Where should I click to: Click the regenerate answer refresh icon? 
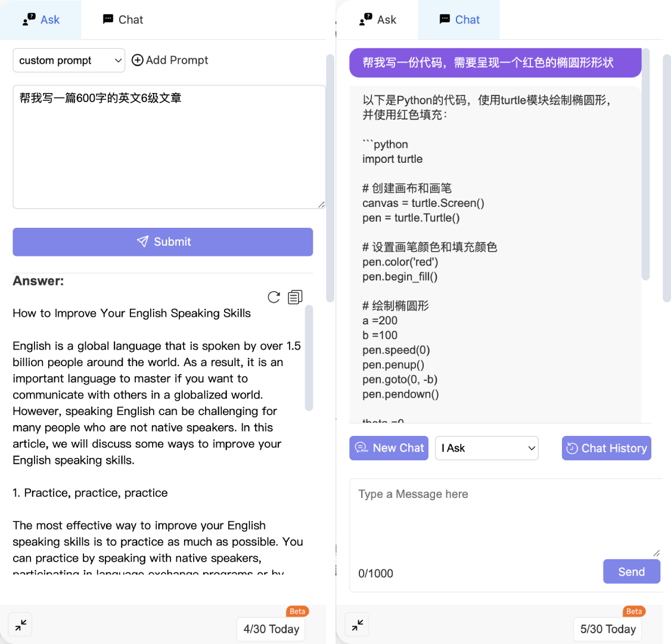click(274, 297)
